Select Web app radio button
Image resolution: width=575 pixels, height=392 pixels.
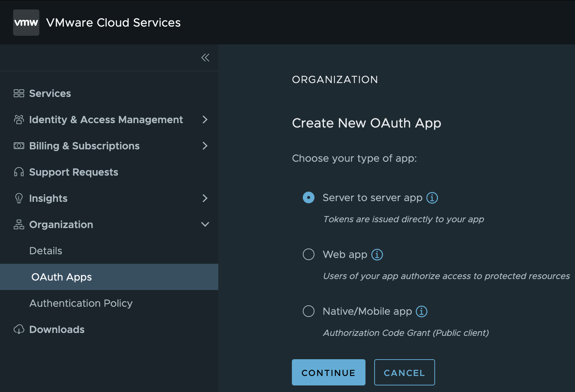coord(309,254)
